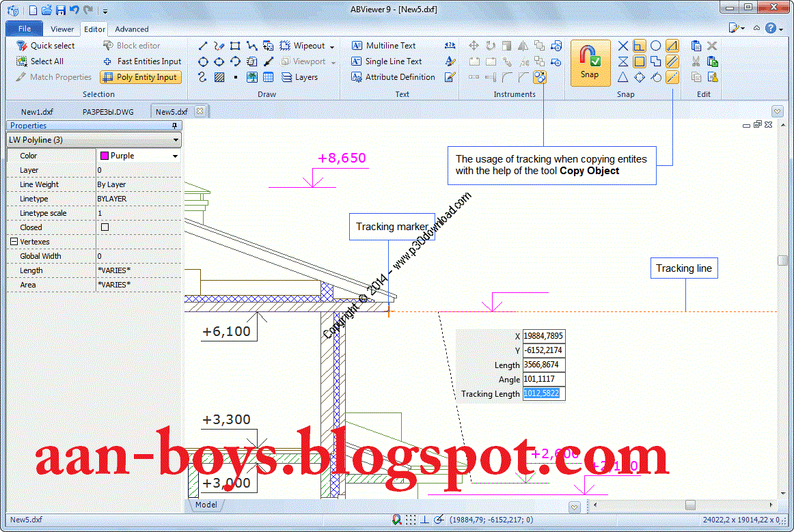Choose the Multiline Text tool
This screenshot has width=794, height=532.
[x=384, y=46]
